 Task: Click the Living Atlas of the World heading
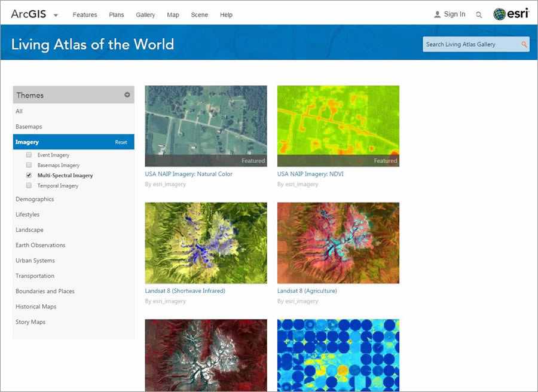[93, 45]
